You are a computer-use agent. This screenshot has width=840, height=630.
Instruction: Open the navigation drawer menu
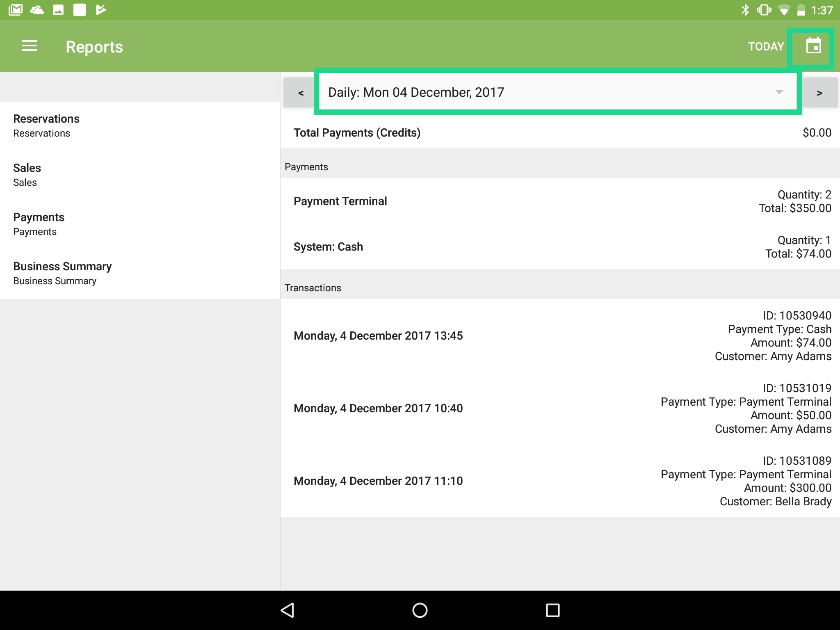(x=29, y=46)
